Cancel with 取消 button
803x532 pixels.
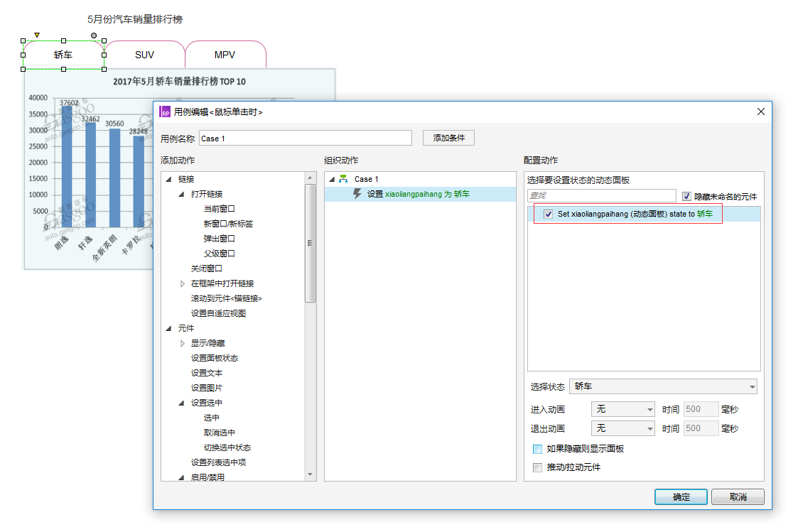click(x=738, y=496)
